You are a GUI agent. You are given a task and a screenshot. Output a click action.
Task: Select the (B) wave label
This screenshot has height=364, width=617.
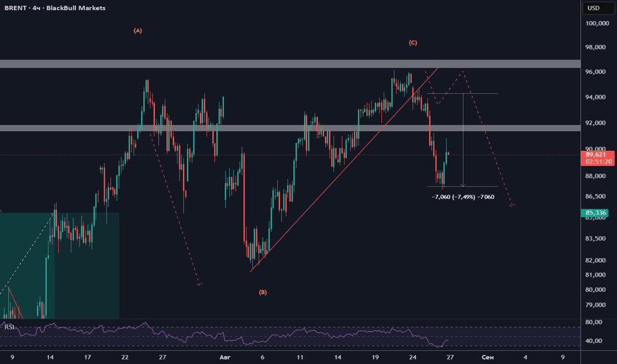(x=263, y=292)
